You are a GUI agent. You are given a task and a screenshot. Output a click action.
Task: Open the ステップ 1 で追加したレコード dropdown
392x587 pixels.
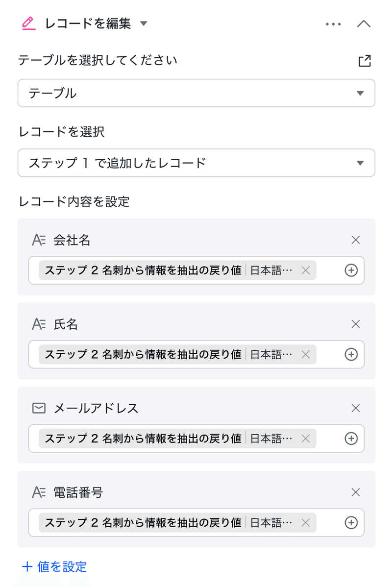point(196,163)
